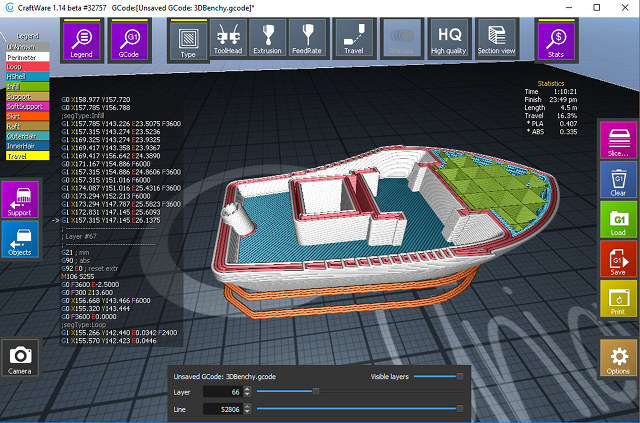Click the Infill legend swatch

[x=28, y=87]
